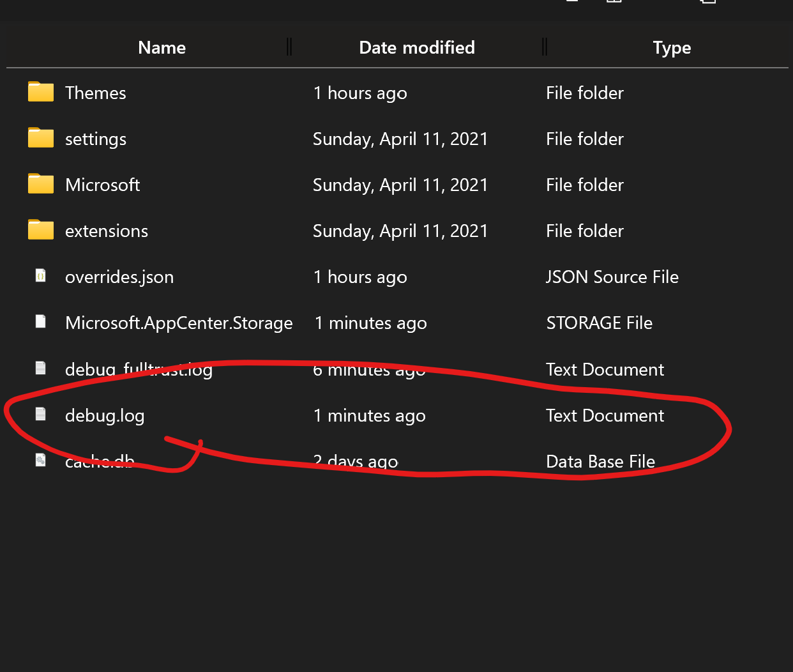Sort by the Date modified column header

coord(417,47)
